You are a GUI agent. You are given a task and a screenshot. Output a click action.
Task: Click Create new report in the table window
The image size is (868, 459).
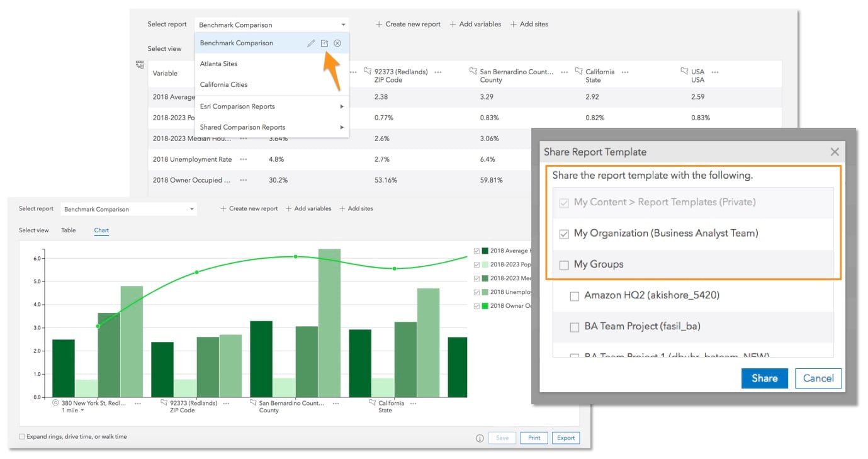click(x=408, y=25)
